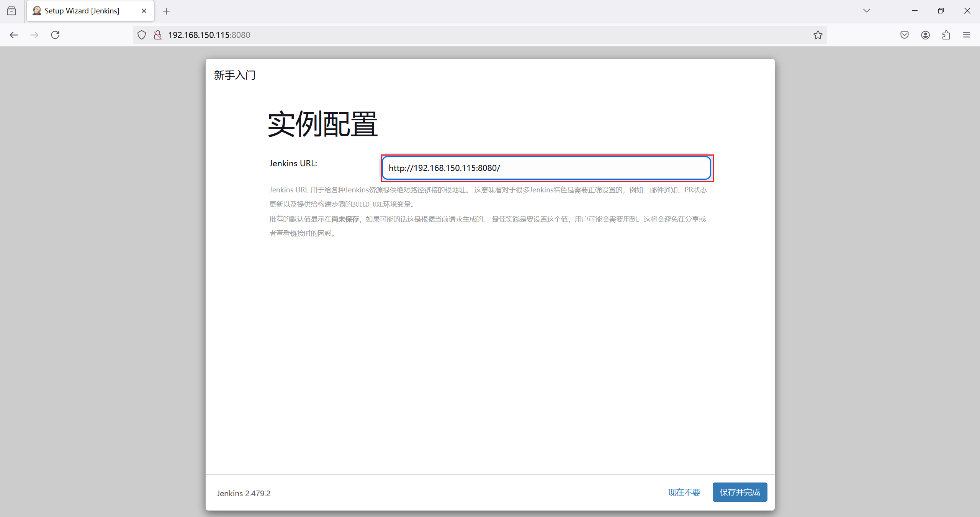Click into the Jenkins URL input field
Screen dimensions: 980x517
[x=546, y=168]
